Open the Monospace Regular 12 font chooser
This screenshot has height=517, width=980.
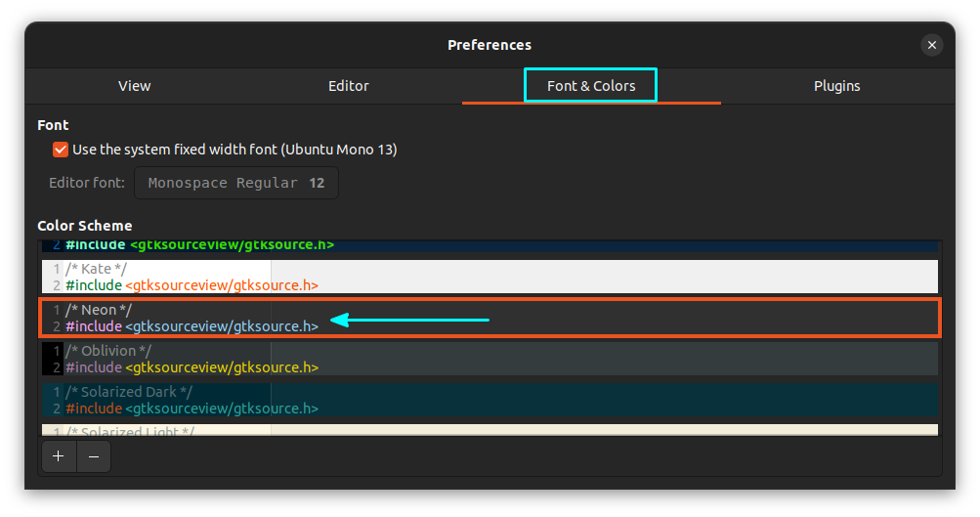click(236, 183)
